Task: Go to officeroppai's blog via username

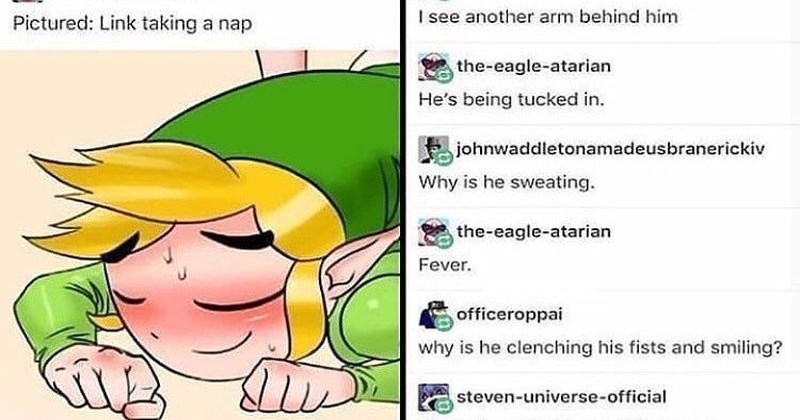Action: coord(509,314)
